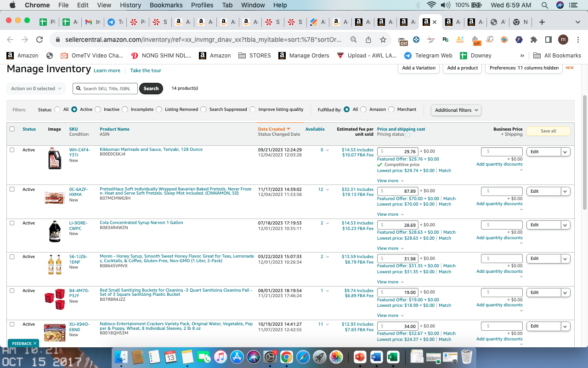Open the Window menu
This screenshot has width=588, height=368.
253,5
